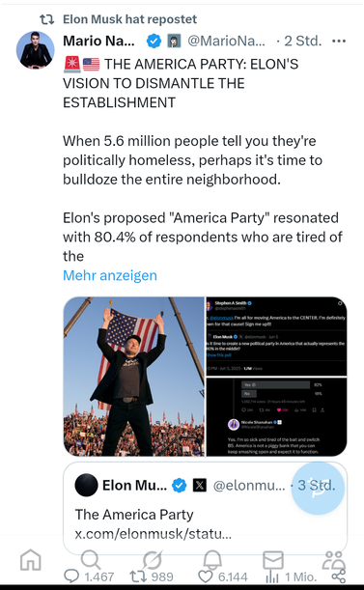
Task: Open the Grok slash icon
Action: coord(153,559)
